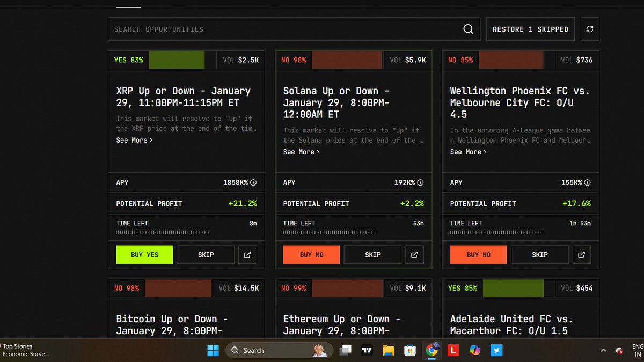Click NO 99% probability bar on Ethereum card
The height and width of the screenshot is (362, 644).
point(347,288)
